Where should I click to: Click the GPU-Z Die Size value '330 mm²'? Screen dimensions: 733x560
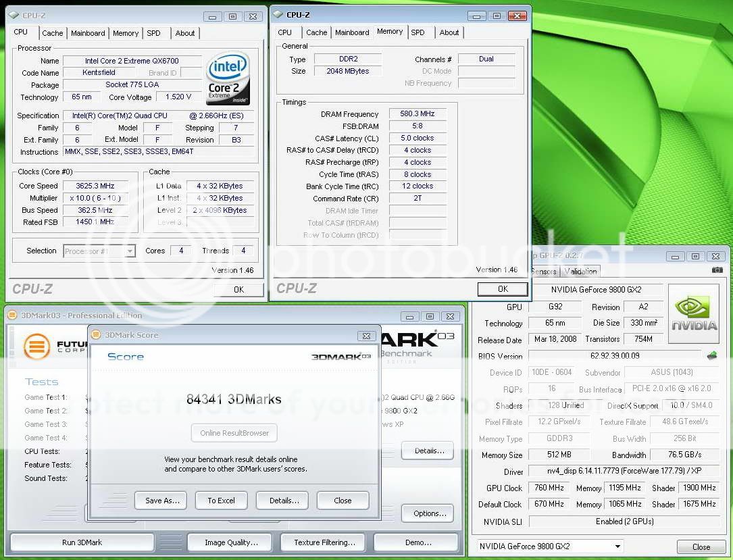click(644, 322)
